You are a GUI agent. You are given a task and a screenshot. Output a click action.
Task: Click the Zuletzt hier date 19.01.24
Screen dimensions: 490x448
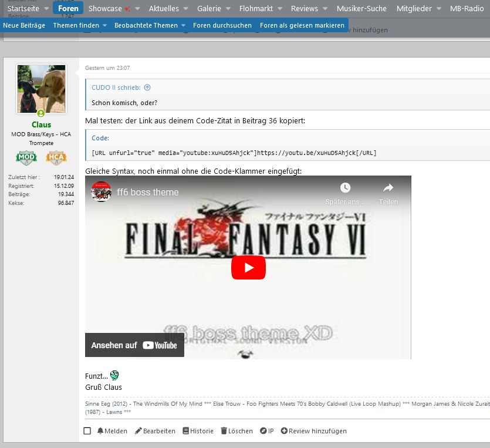tap(64, 177)
